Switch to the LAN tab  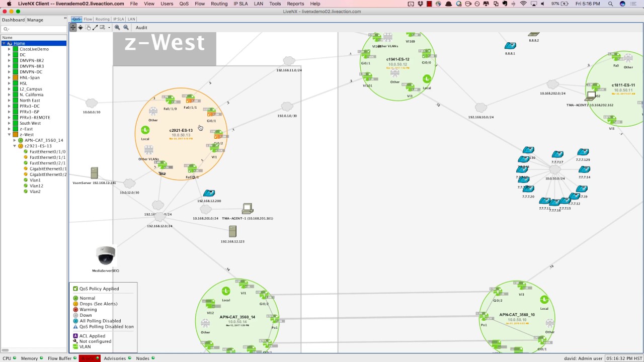click(131, 19)
